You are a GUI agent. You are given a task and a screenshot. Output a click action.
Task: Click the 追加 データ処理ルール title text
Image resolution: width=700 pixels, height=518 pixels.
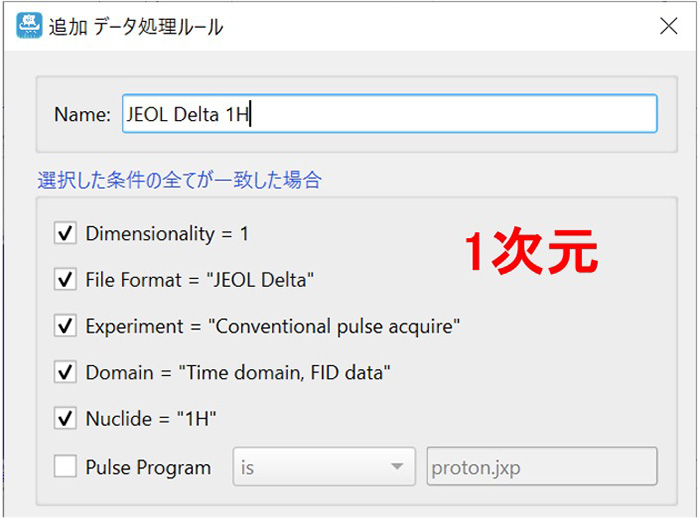[136, 26]
